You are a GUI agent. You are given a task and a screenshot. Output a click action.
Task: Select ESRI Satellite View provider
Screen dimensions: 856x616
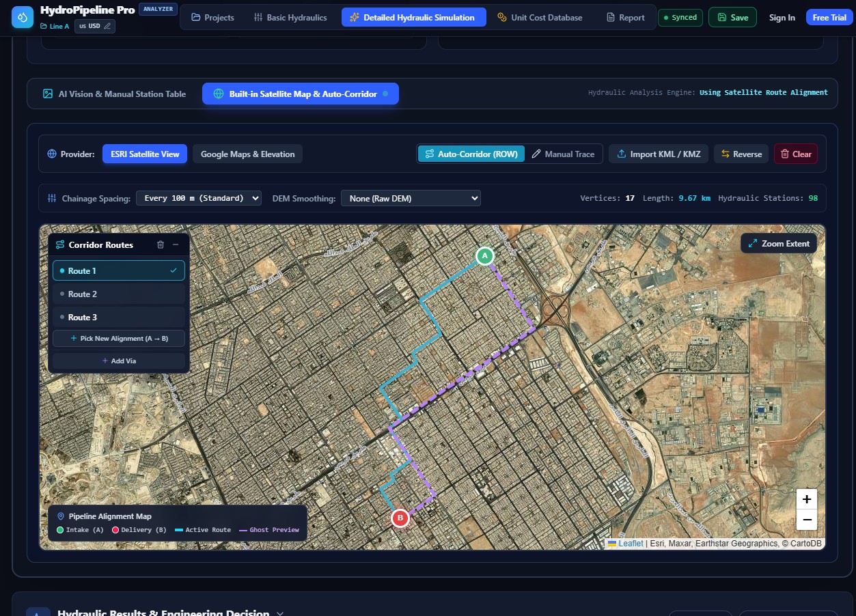145,154
